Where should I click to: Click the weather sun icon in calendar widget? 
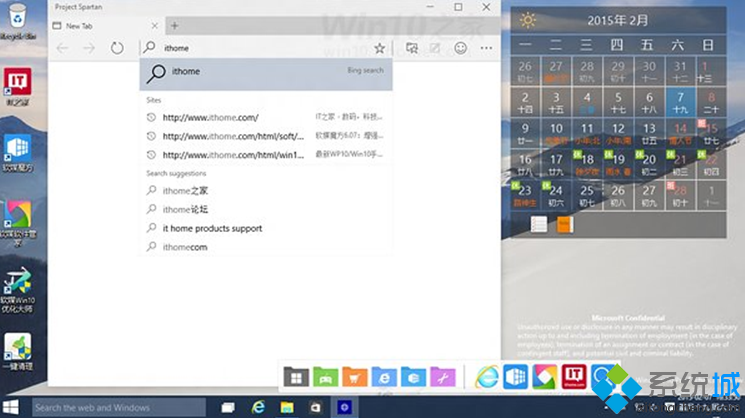(x=527, y=20)
